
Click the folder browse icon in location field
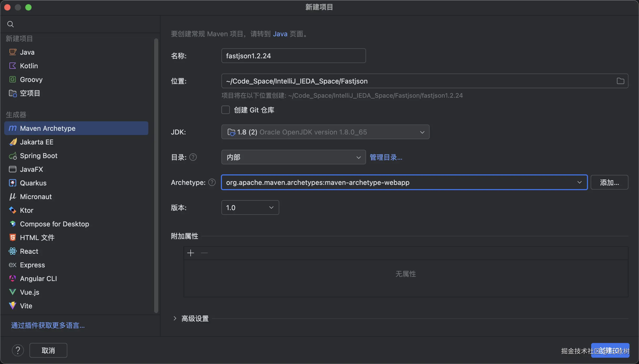pyautogui.click(x=620, y=81)
